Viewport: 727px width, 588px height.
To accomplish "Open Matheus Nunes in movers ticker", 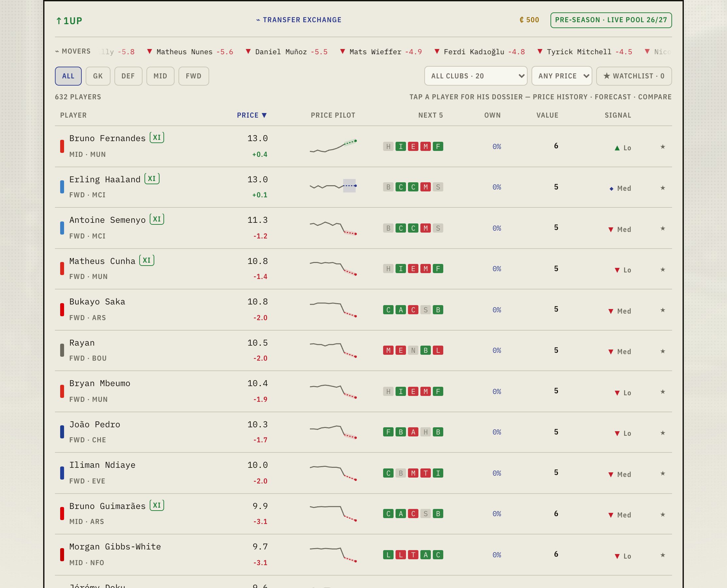I will tap(190, 52).
